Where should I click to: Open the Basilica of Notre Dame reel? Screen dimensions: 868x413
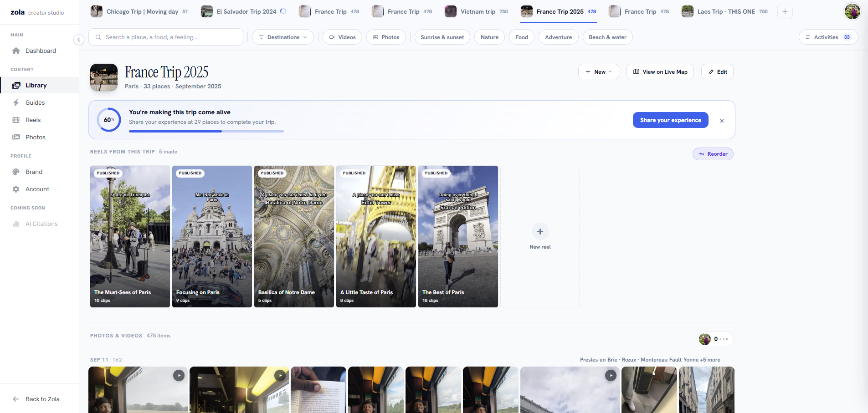tap(294, 236)
